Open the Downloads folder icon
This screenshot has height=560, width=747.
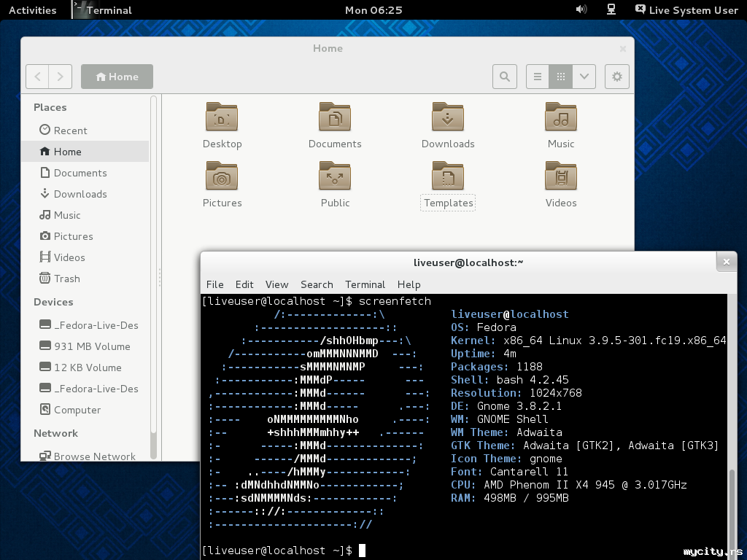tap(448, 117)
